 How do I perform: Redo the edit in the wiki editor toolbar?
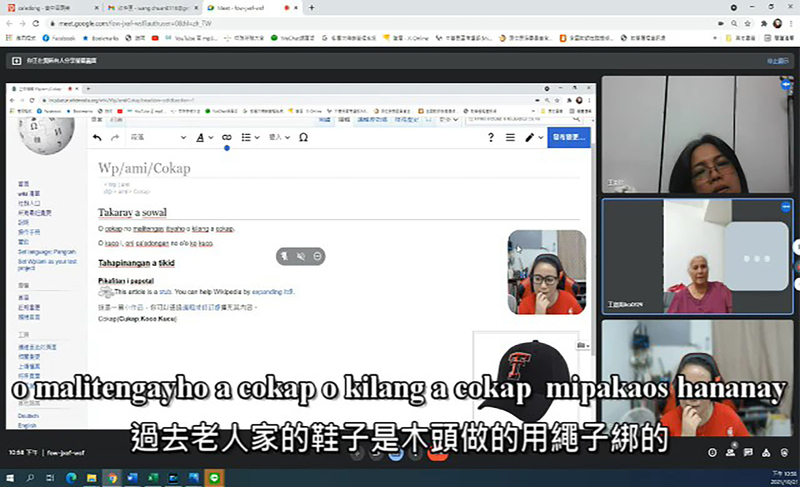tap(115, 137)
